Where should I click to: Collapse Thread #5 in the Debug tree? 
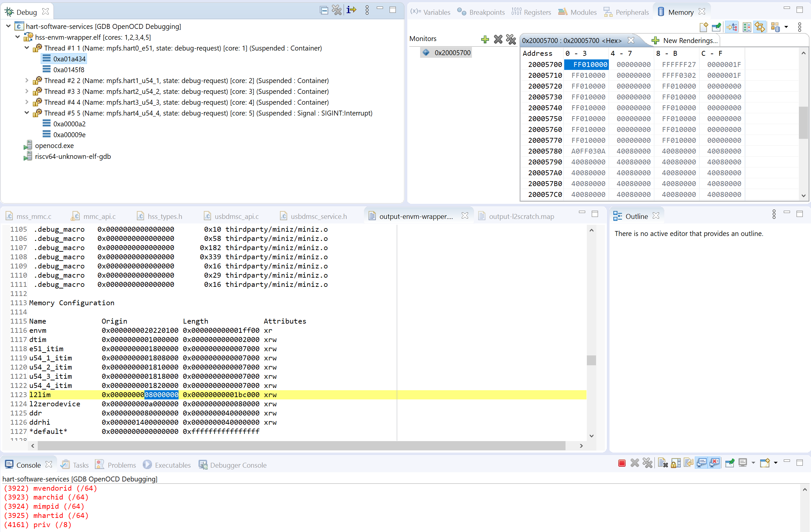27,113
